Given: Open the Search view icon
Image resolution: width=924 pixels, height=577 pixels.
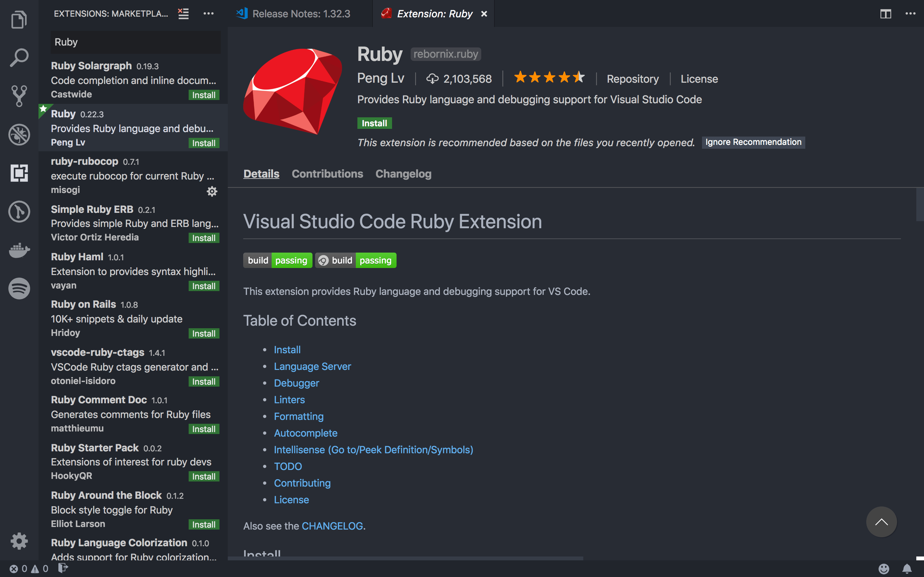Looking at the screenshot, I should point(19,57).
